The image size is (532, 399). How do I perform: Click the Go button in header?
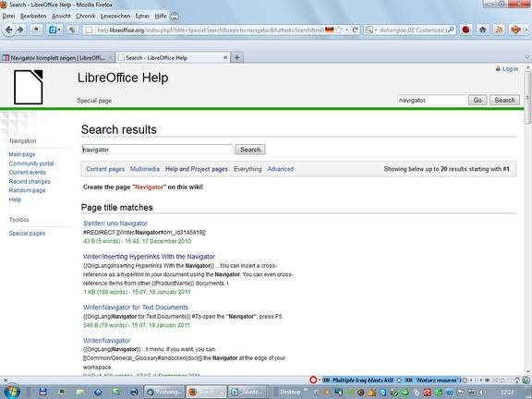pos(478,100)
